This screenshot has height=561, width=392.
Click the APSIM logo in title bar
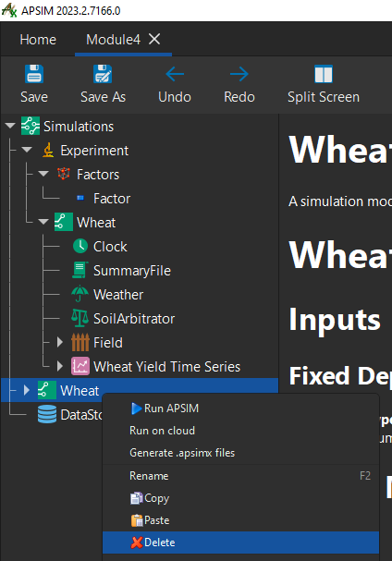[9, 10]
